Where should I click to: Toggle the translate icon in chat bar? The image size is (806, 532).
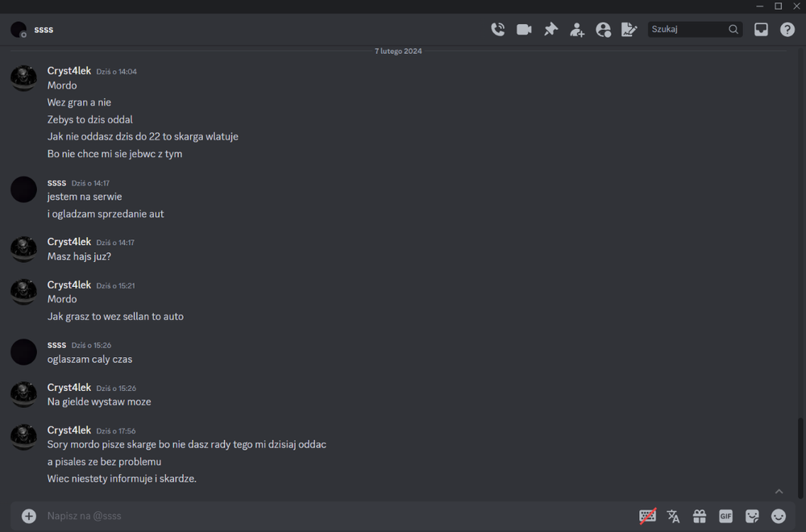tap(673, 516)
